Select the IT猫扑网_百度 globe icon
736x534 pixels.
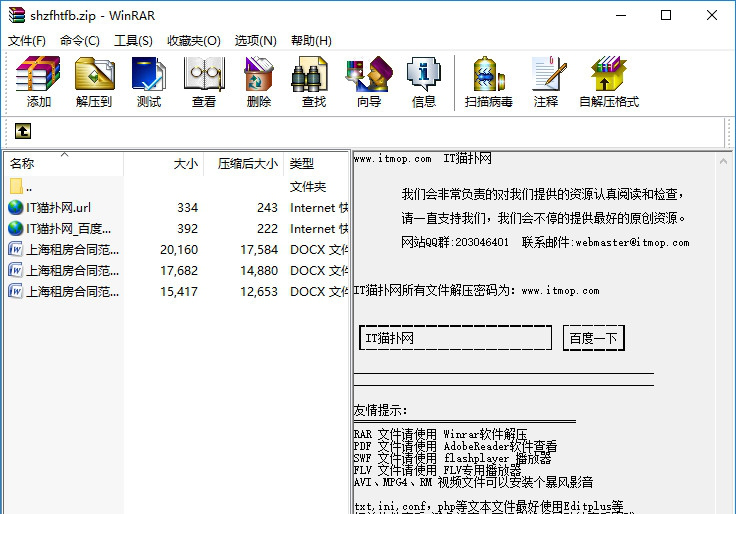tap(15, 228)
